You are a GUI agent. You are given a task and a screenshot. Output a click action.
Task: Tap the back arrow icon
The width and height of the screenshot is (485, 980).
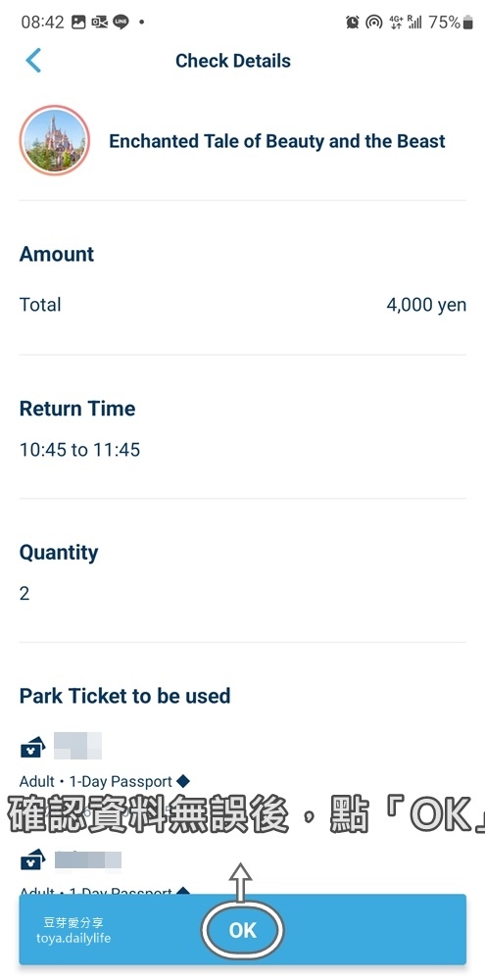(x=33, y=61)
